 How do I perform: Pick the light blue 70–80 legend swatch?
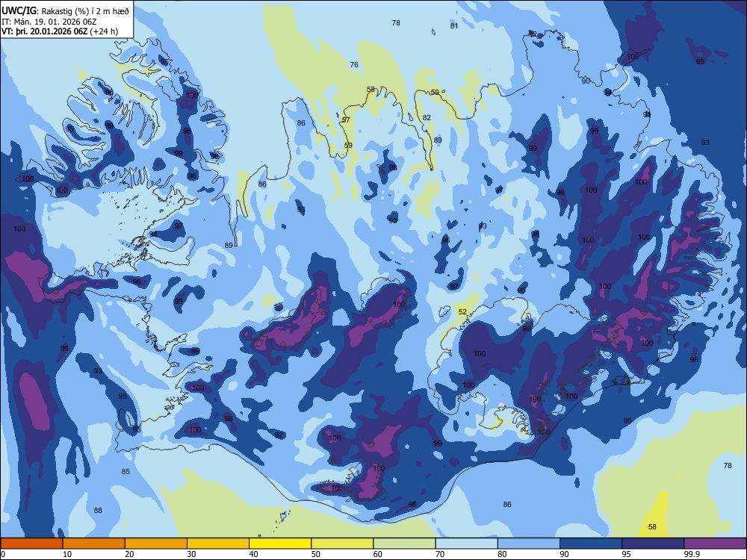pos(466,544)
